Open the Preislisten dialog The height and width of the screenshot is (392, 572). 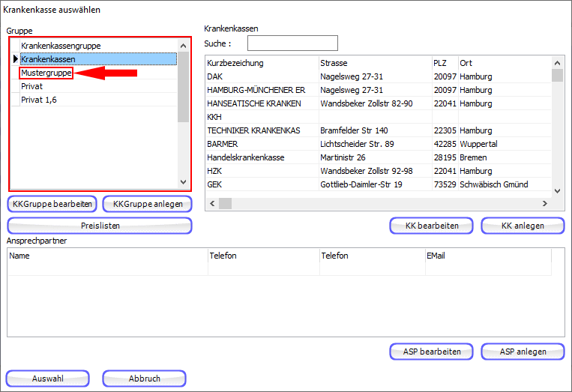(x=100, y=226)
